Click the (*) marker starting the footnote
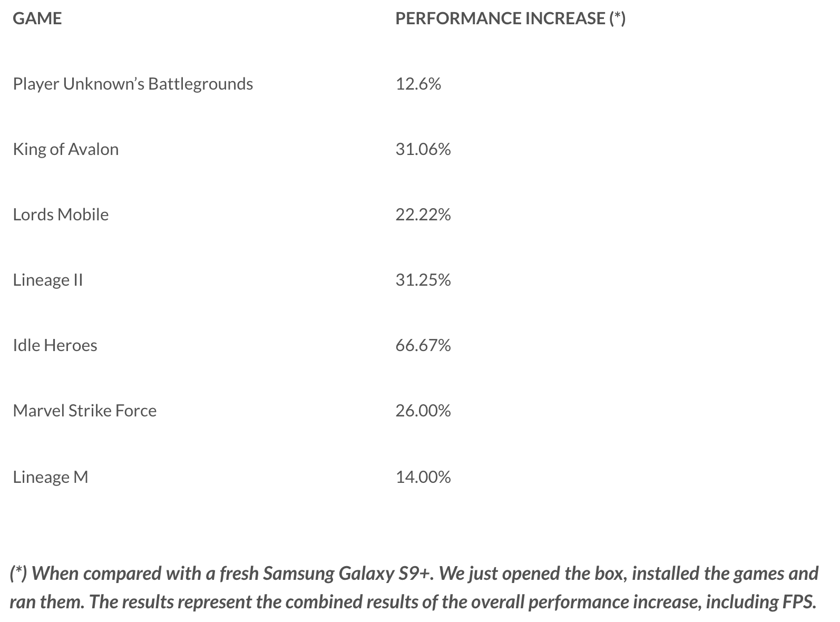Viewport: 840px width, 622px height. [x=18, y=573]
